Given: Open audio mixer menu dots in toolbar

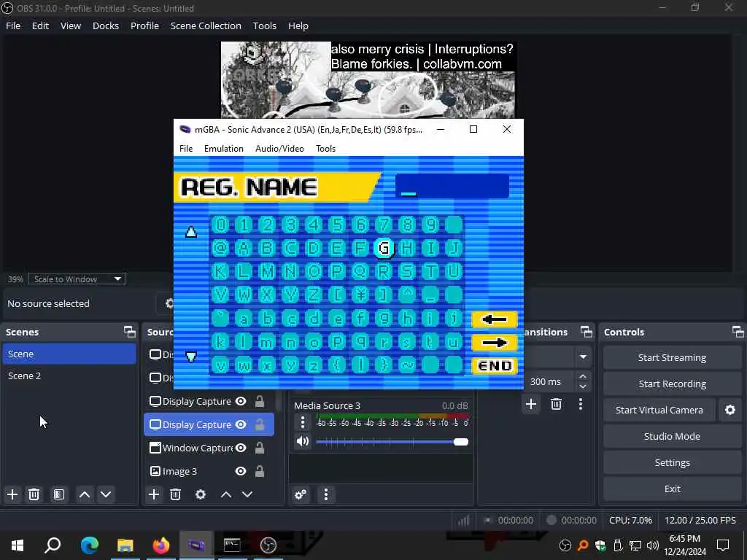Looking at the screenshot, I should coord(326,494).
